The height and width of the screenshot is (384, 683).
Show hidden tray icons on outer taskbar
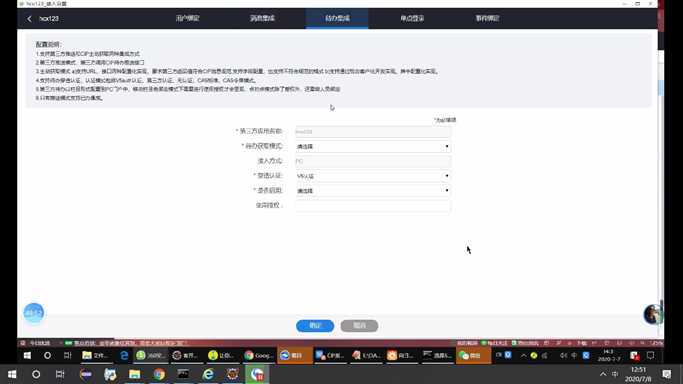tap(603, 374)
